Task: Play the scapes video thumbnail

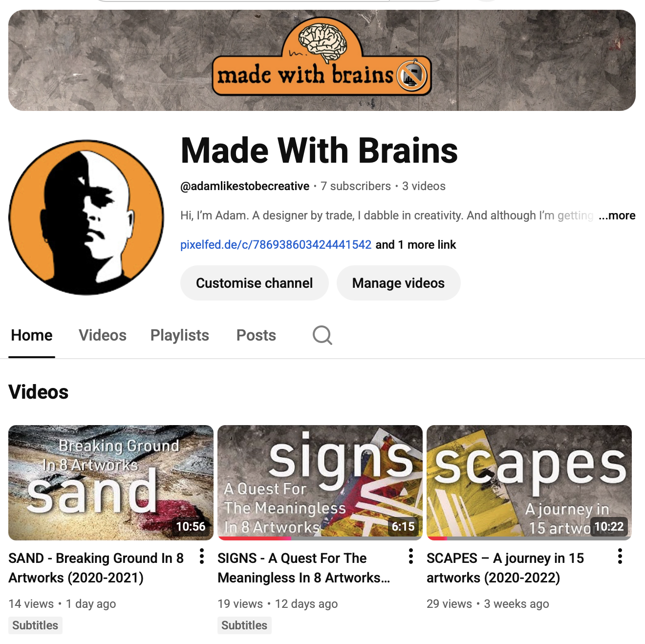Action: pos(529,483)
